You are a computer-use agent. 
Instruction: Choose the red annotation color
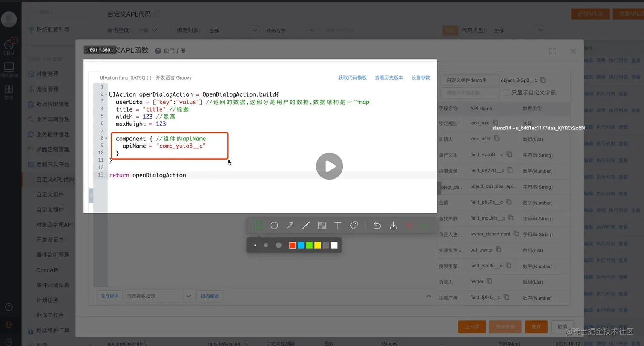[292, 245]
